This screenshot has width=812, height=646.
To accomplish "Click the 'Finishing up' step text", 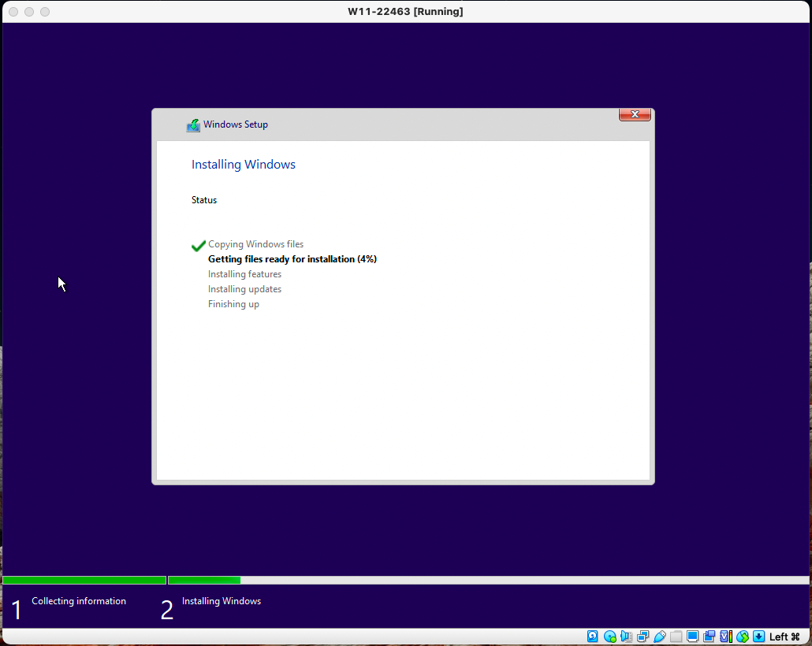I will 233,304.
